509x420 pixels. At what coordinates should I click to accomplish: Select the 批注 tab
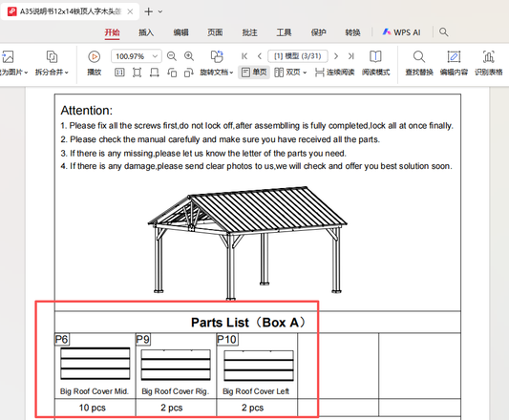249,32
